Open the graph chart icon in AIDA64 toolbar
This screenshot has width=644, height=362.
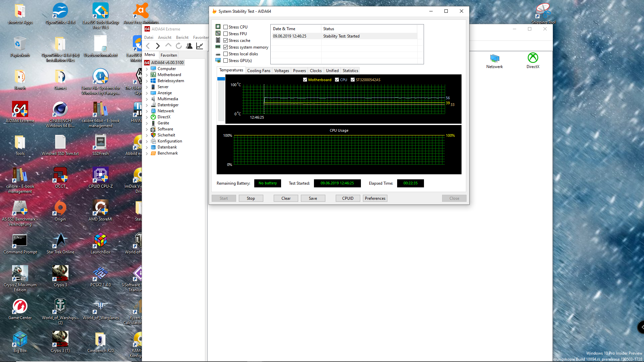pyautogui.click(x=200, y=46)
